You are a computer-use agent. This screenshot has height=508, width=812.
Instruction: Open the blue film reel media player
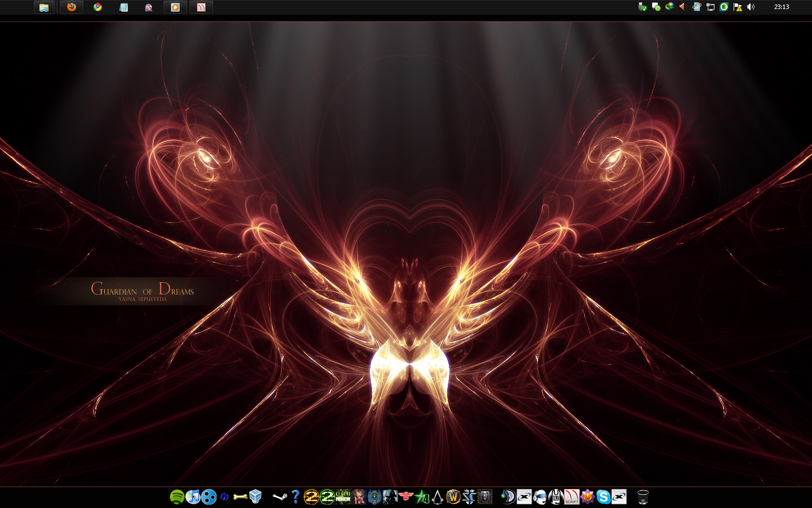pyautogui.click(x=209, y=497)
